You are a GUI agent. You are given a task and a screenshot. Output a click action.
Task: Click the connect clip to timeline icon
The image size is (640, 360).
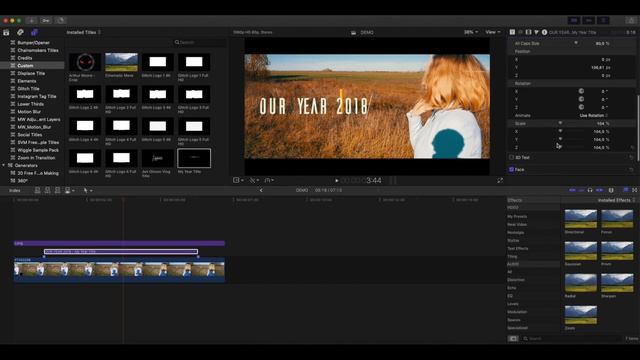37,190
